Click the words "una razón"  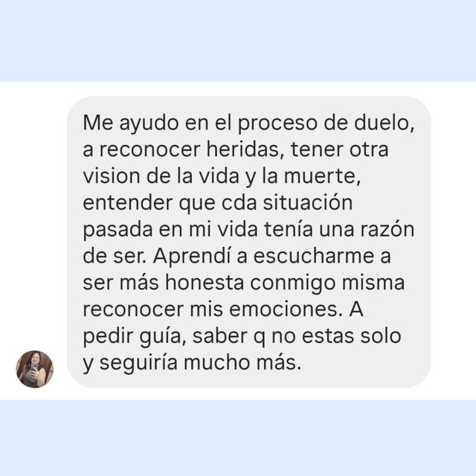(x=367, y=229)
